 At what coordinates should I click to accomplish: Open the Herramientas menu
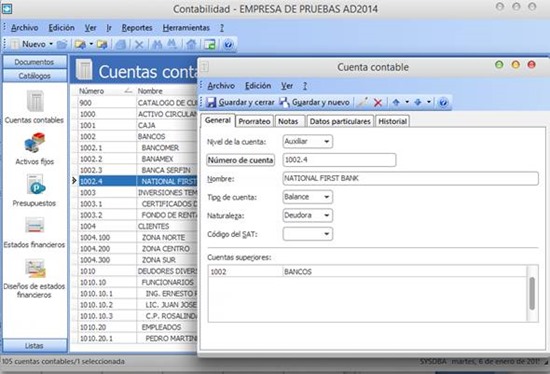coord(186,28)
